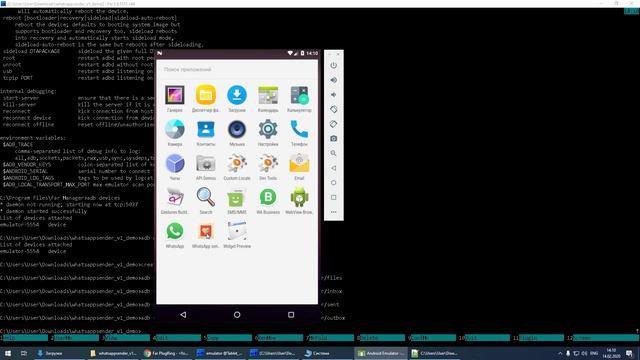
Task: Click Far Manager's 5 Copy key label
Action: coord(229,338)
